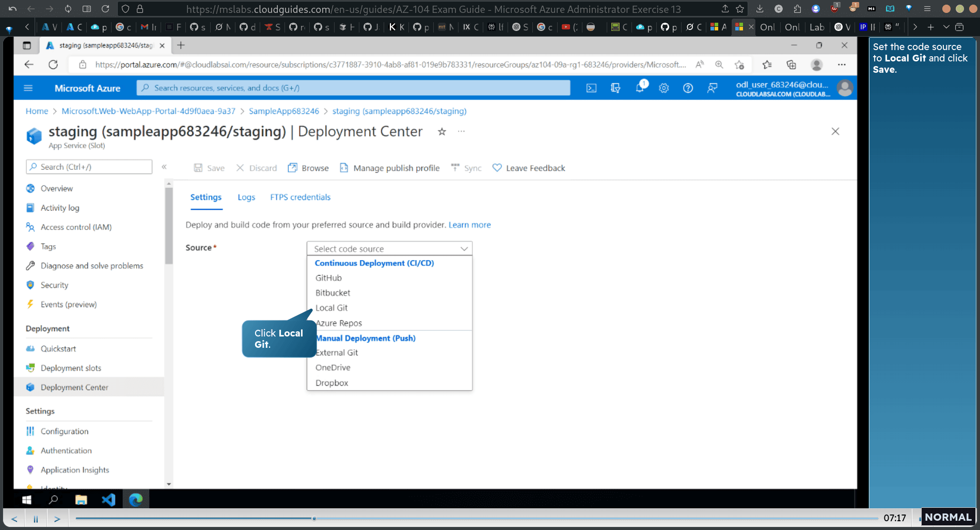Image resolution: width=980 pixels, height=530 pixels.
Task: Open Authentication under Settings
Action: coord(66,451)
